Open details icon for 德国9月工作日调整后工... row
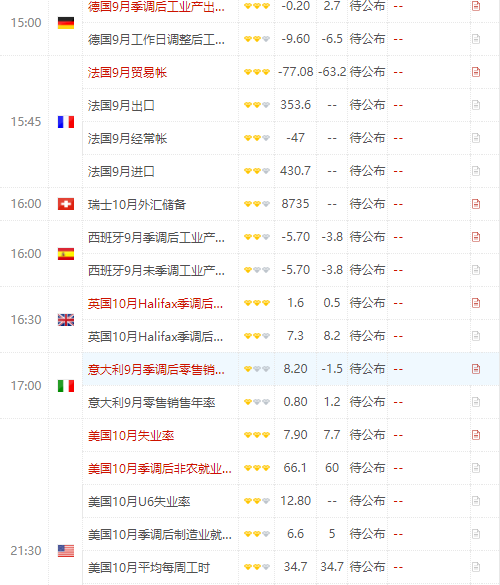 click(x=476, y=39)
